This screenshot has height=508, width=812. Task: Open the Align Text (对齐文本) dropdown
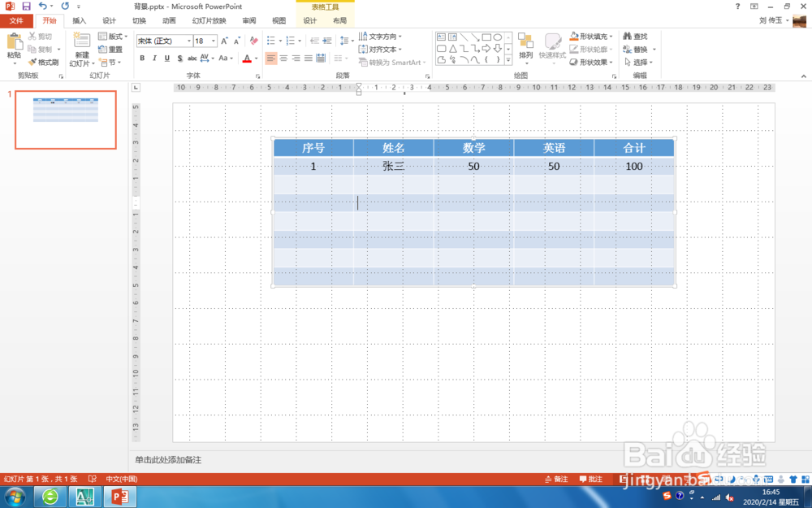click(380, 50)
